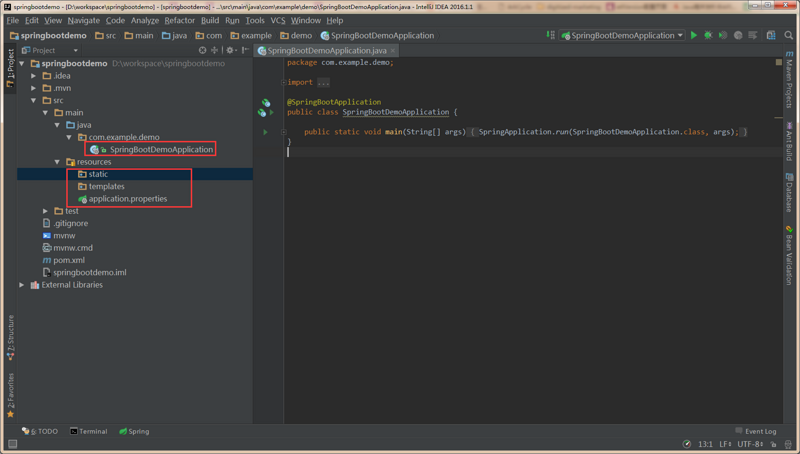This screenshot has width=800, height=454.
Task: Hide the Project panel with the hide icon
Action: 245,50
